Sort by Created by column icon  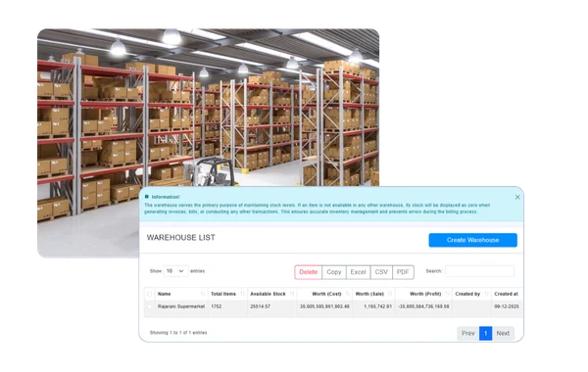coord(487,294)
